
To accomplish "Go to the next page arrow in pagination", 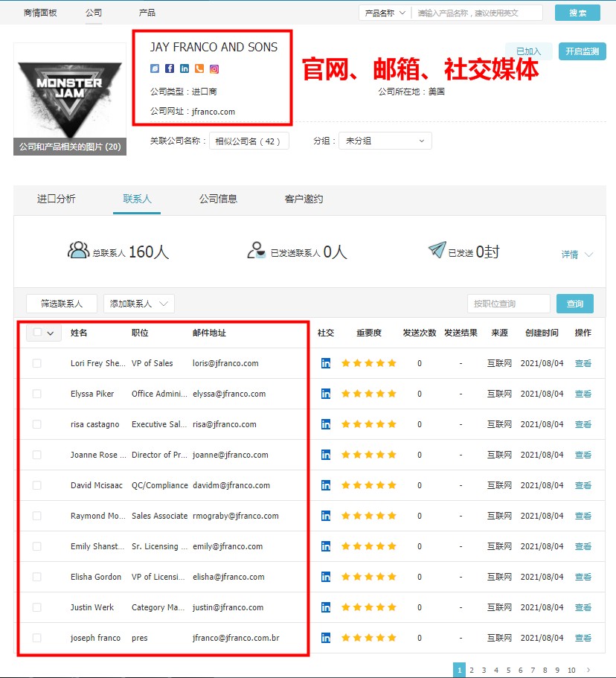I will click(x=588, y=670).
